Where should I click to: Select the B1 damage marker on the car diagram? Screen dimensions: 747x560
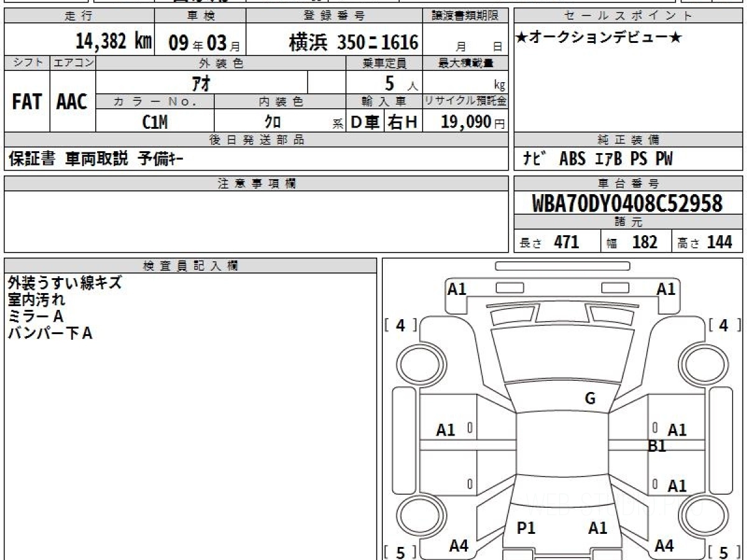point(657,446)
